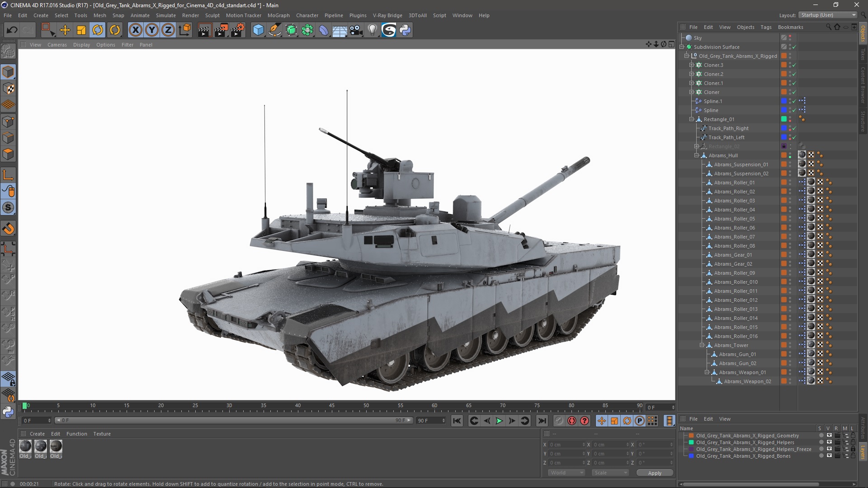Select the Move tool in top toolbar
The width and height of the screenshot is (868, 488).
click(65, 30)
